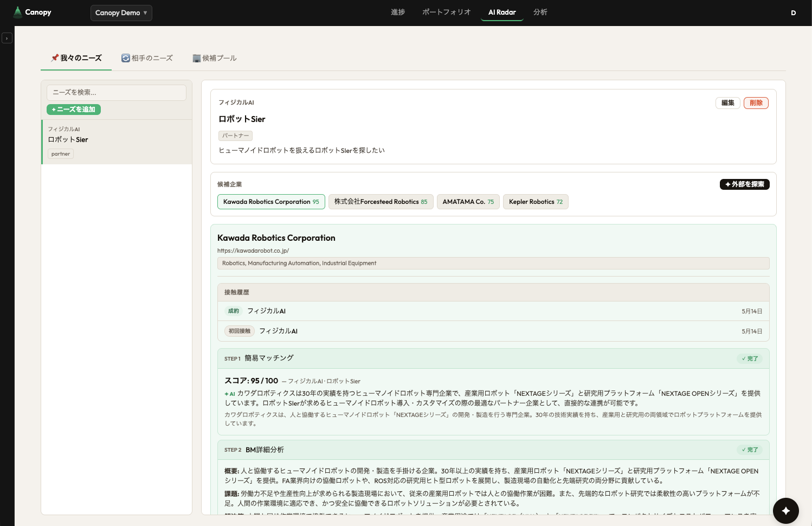Select the AI Radar navigation item

[x=502, y=12]
